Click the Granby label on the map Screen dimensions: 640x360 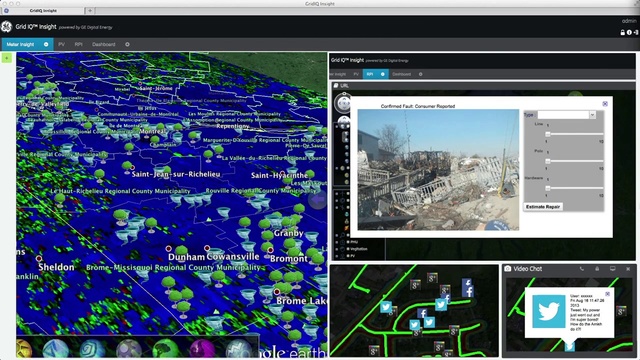pos(289,233)
